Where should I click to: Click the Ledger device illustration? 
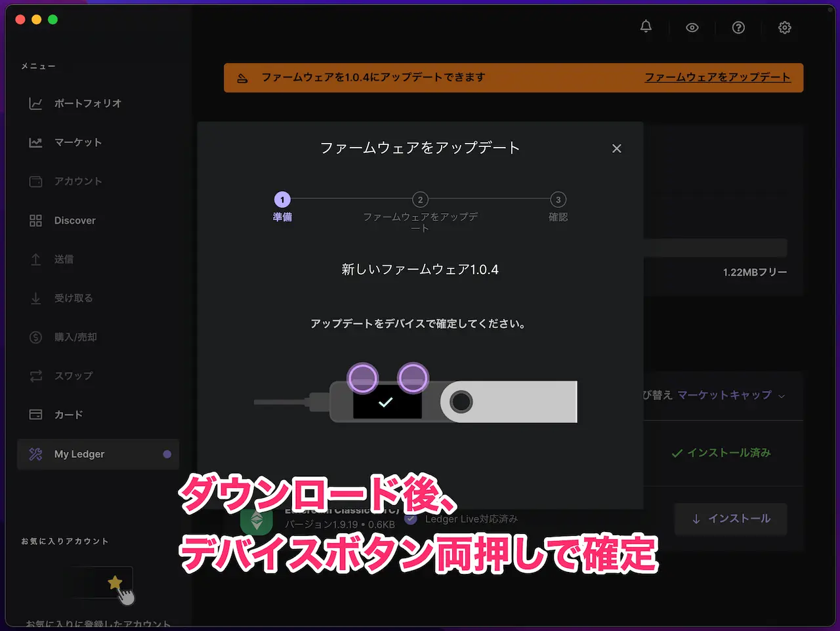coord(415,392)
